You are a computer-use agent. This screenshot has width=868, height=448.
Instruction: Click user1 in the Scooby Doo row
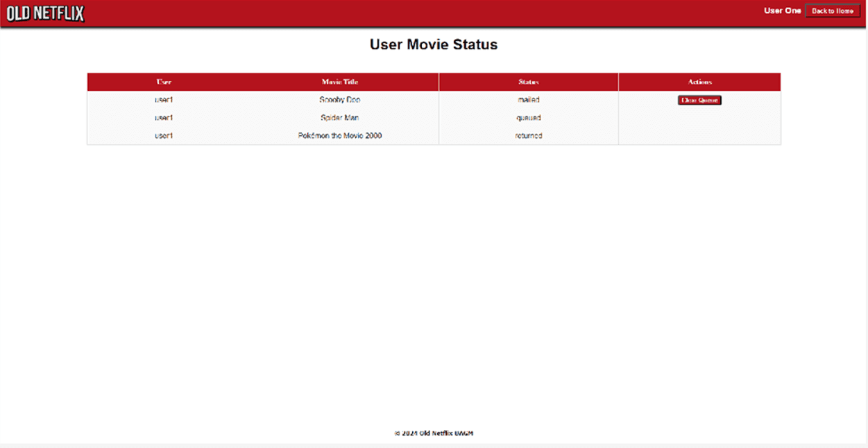click(x=164, y=100)
